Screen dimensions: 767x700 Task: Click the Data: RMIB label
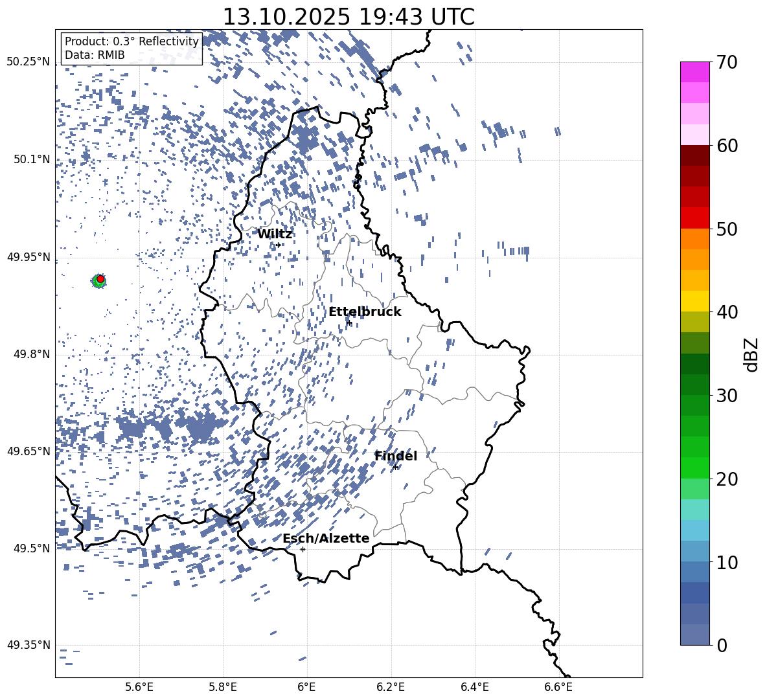pyautogui.click(x=95, y=55)
